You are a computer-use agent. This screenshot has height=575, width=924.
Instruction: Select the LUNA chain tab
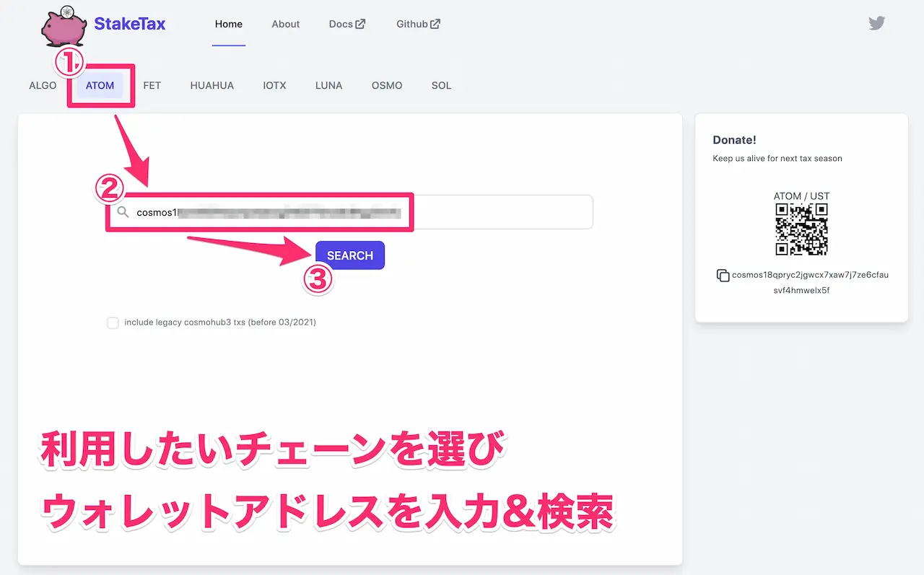point(329,85)
